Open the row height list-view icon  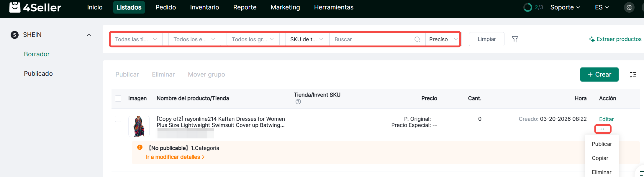(x=633, y=75)
